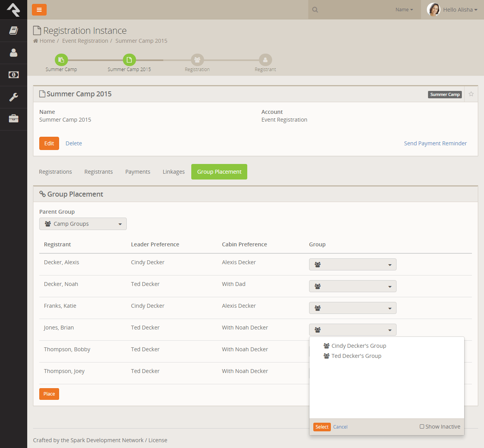484x448 pixels.
Task: Open the Name search filter dropdown
Action: [404, 10]
